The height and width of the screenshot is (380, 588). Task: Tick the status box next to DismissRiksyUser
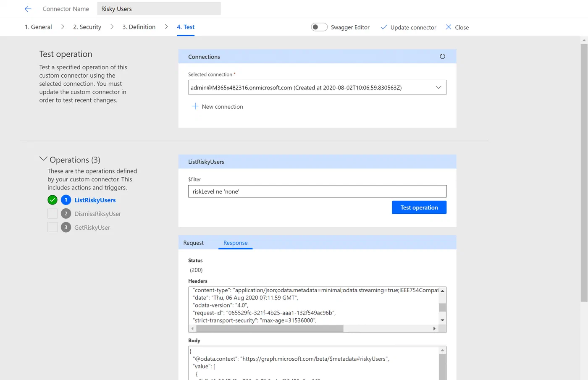[52, 214]
